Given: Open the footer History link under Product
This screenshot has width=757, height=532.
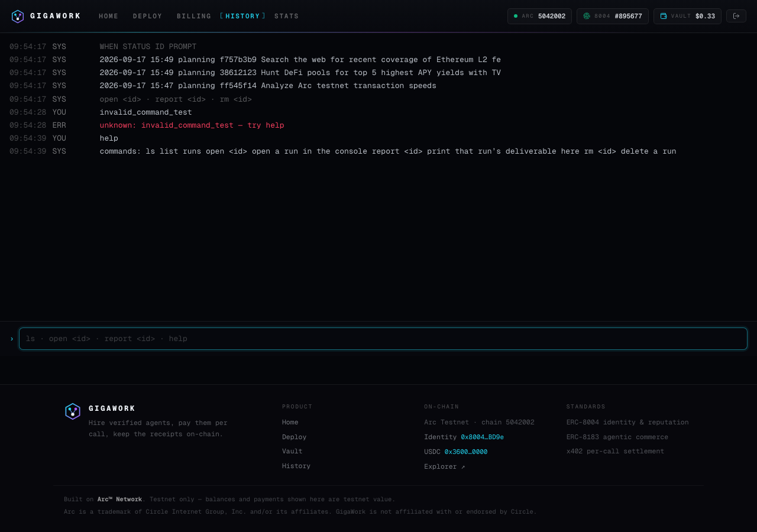Looking at the screenshot, I should pyautogui.click(x=296, y=466).
